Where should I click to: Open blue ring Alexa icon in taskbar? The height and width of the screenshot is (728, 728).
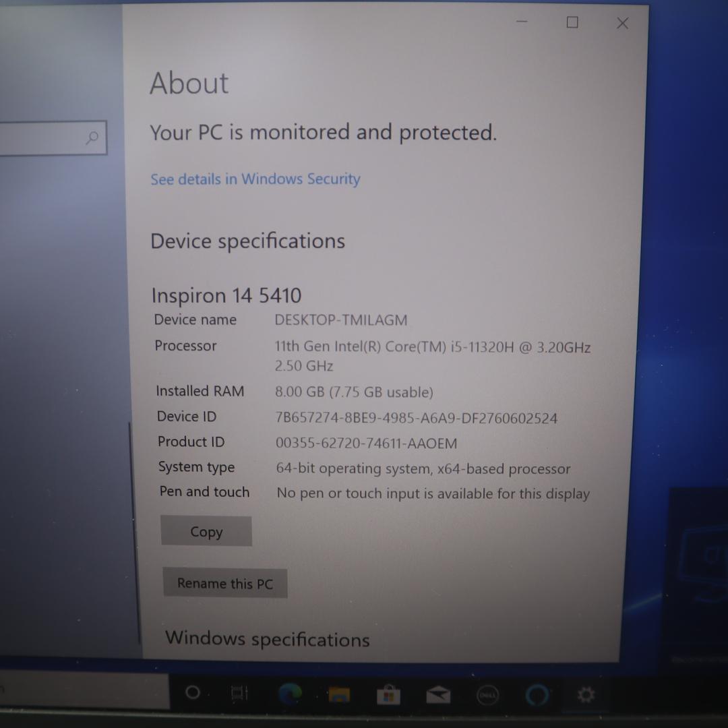click(x=537, y=695)
